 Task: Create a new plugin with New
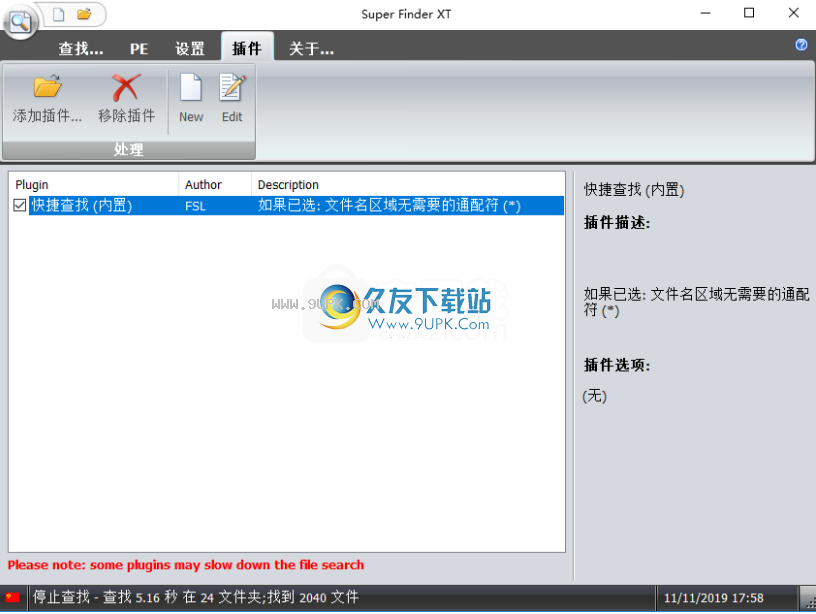191,98
